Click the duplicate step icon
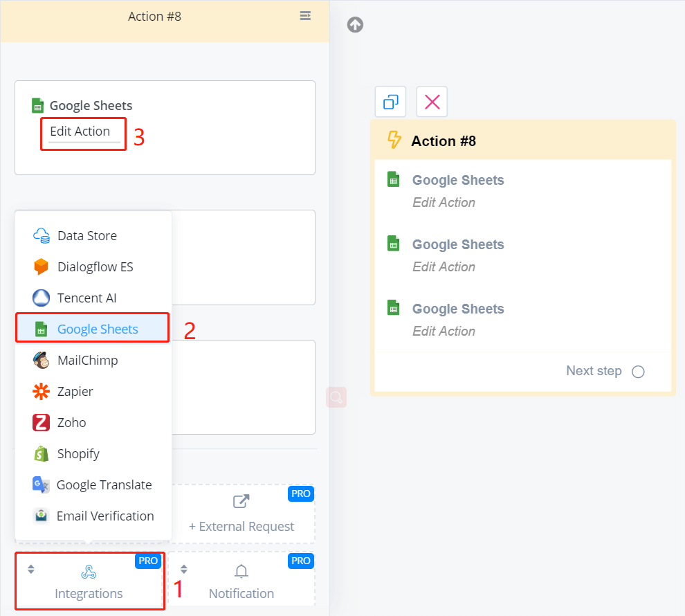 (x=390, y=102)
